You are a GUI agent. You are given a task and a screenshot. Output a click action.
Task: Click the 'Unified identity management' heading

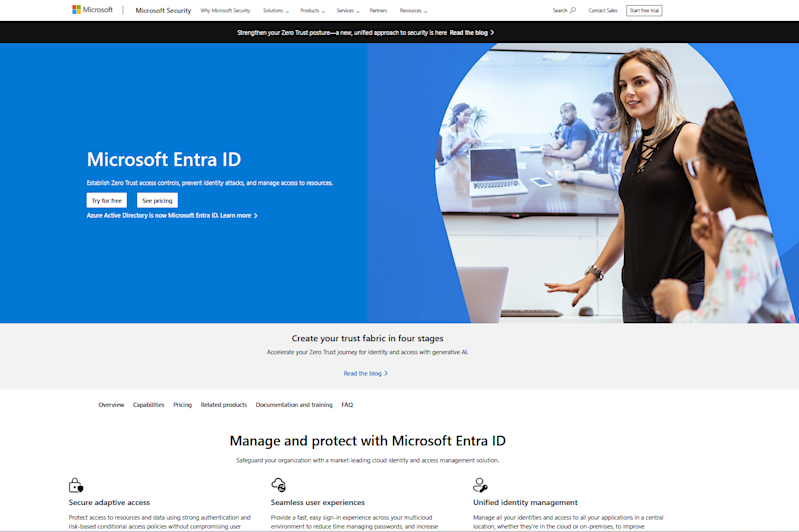(525, 502)
